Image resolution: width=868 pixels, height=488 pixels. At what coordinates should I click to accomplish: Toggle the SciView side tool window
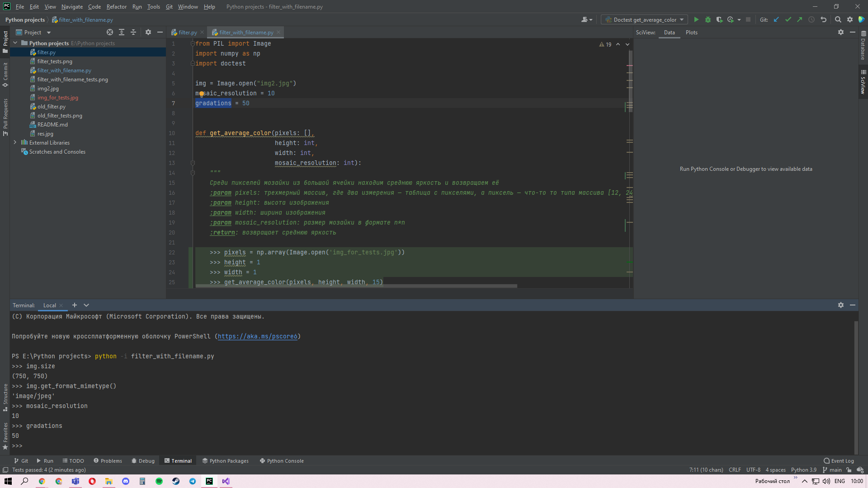[x=863, y=82]
